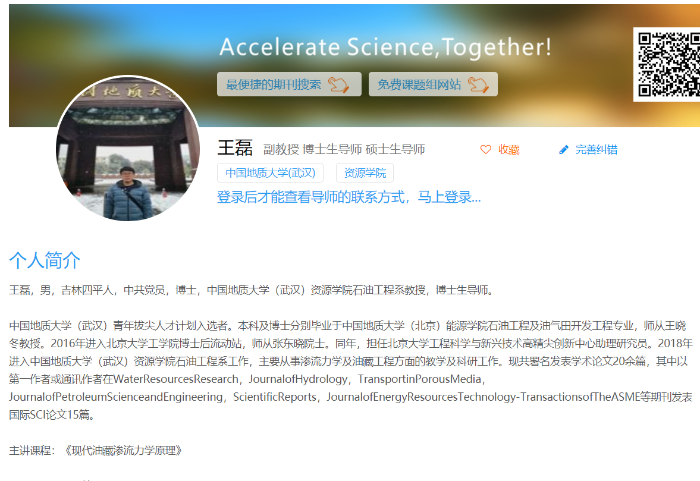Viewport: 700px width, 481px height.
Task: Click the course title 现代油藏渗流力学原理
Action: (x=124, y=451)
